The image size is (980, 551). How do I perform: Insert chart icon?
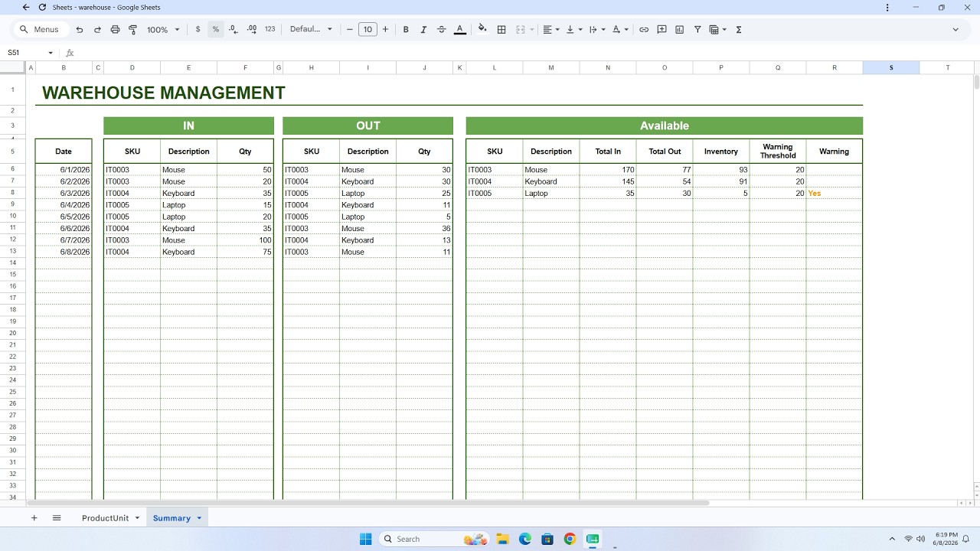click(x=679, y=29)
